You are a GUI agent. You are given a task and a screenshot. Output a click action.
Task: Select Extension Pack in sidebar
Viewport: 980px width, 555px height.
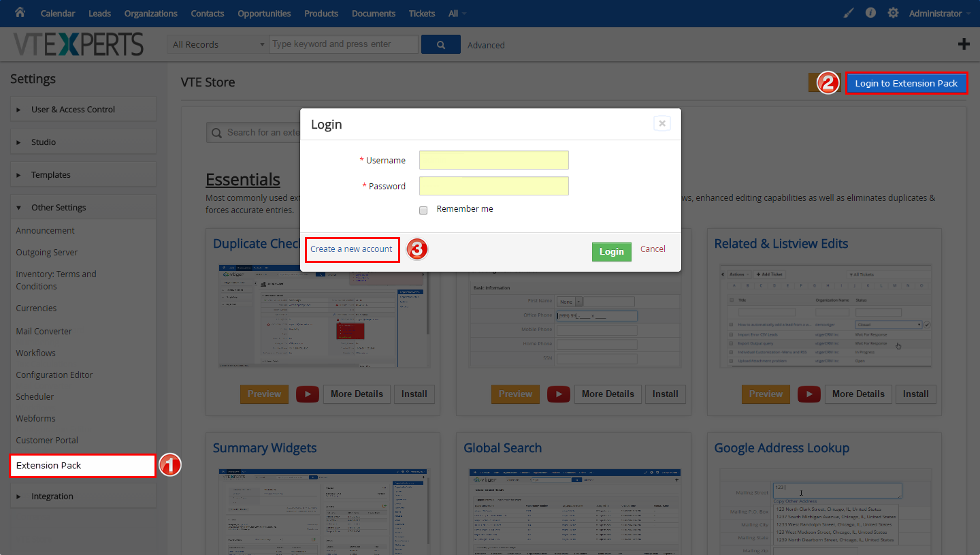(x=82, y=465)
